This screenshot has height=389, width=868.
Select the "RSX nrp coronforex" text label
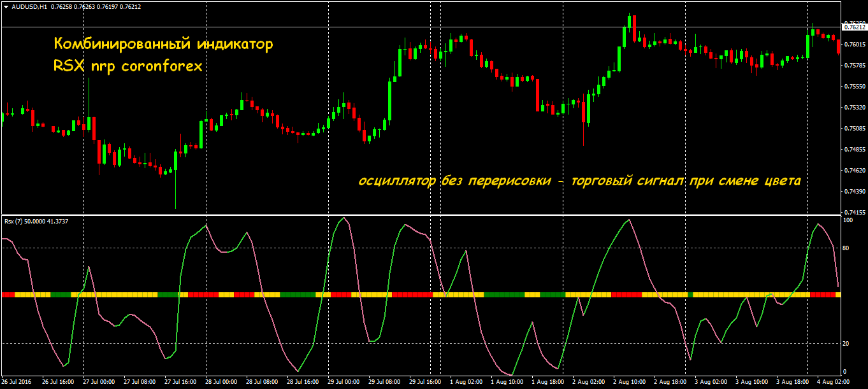128,66
